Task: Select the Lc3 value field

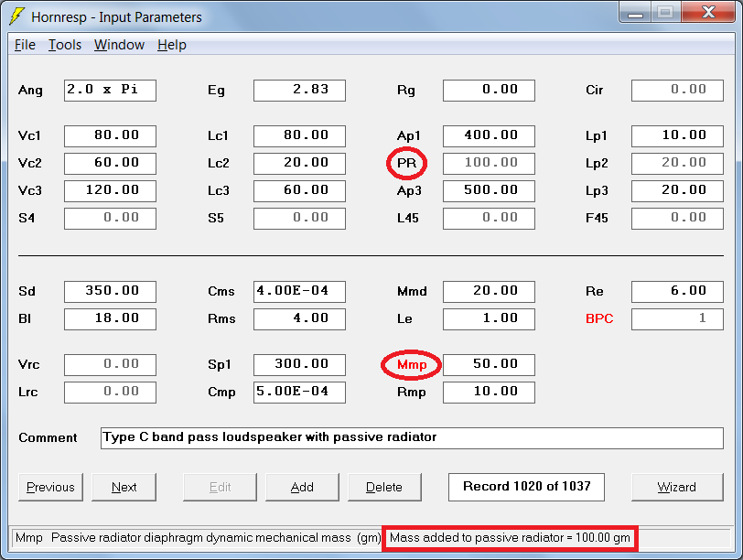Action: click(299, 191)
